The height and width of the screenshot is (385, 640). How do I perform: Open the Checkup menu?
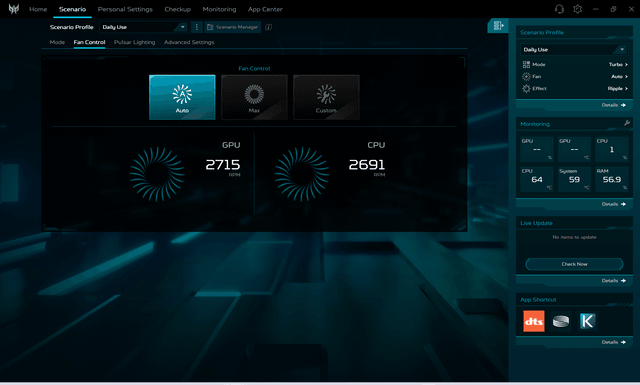coord(178,9)
